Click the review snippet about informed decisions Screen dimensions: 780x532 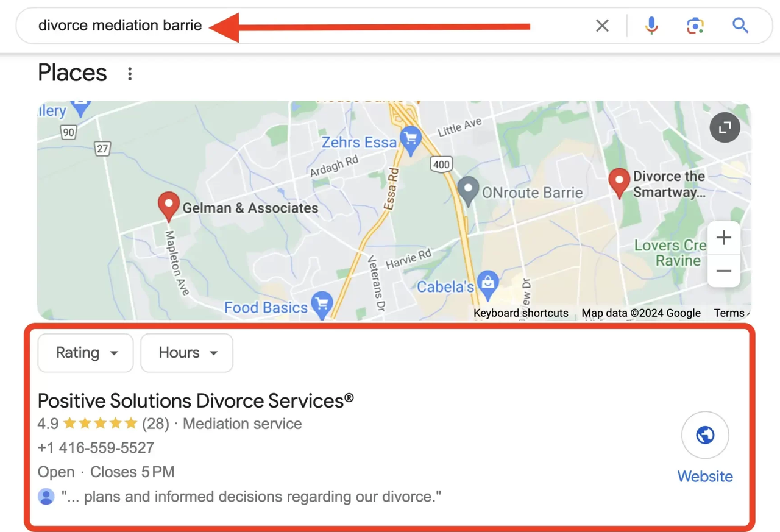point(251,497)
